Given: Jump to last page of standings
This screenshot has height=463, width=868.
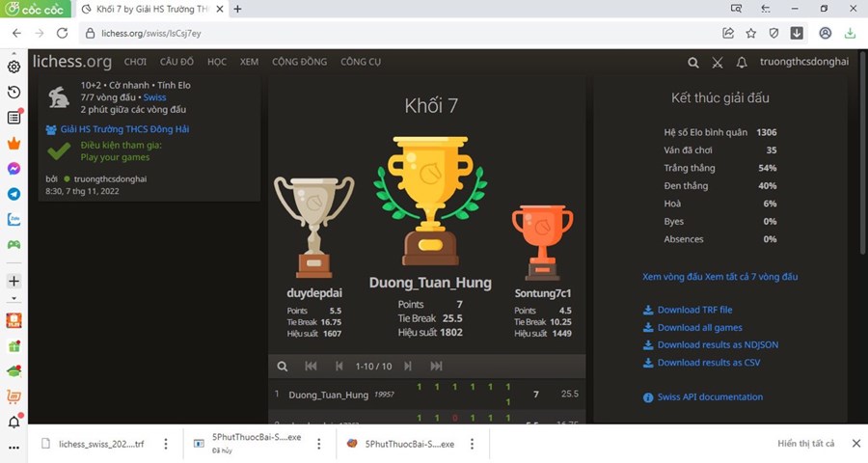Looking at the screenshot, I should coord(436,367).
